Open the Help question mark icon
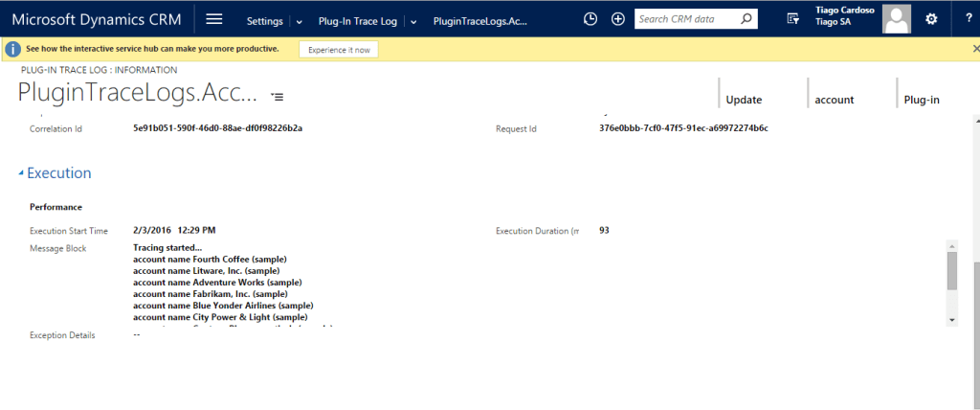Image resolution: width=980 pixels, height=410 pixels. tap(969, 19)
